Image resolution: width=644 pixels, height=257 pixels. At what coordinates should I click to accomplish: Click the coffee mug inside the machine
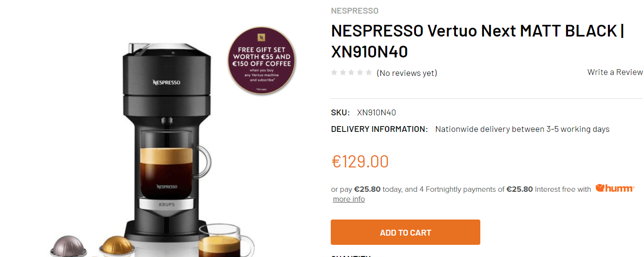[x=173, y=165]
